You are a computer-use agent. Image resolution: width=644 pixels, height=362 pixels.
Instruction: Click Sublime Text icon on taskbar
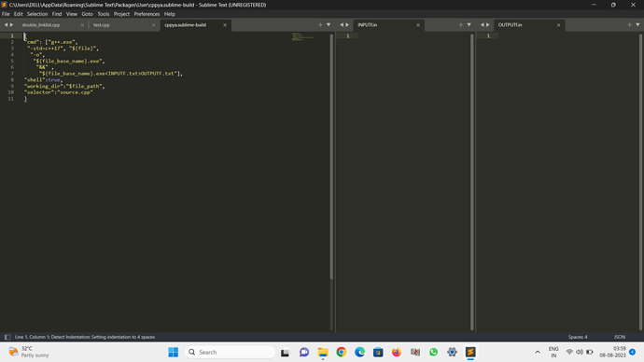(x=470, y=352)
